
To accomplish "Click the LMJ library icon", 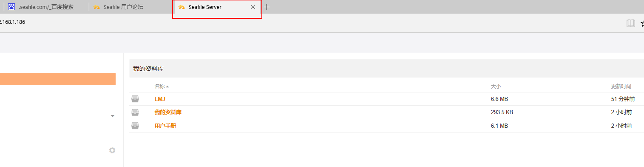I will point(135,99).
